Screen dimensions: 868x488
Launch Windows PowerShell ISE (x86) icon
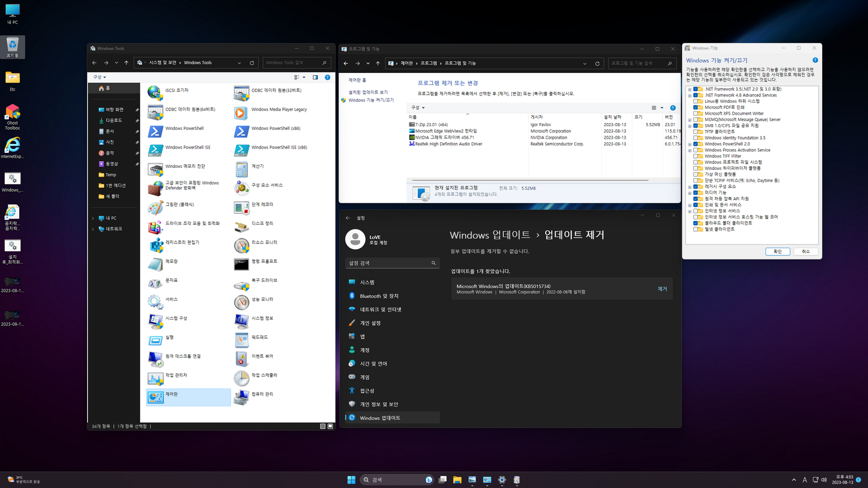pyautogui.click(x=241, y=150)
